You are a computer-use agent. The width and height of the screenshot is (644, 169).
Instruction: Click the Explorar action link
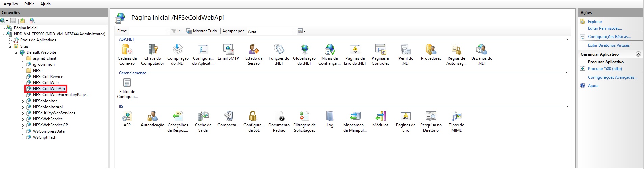(x=595, y=22)
